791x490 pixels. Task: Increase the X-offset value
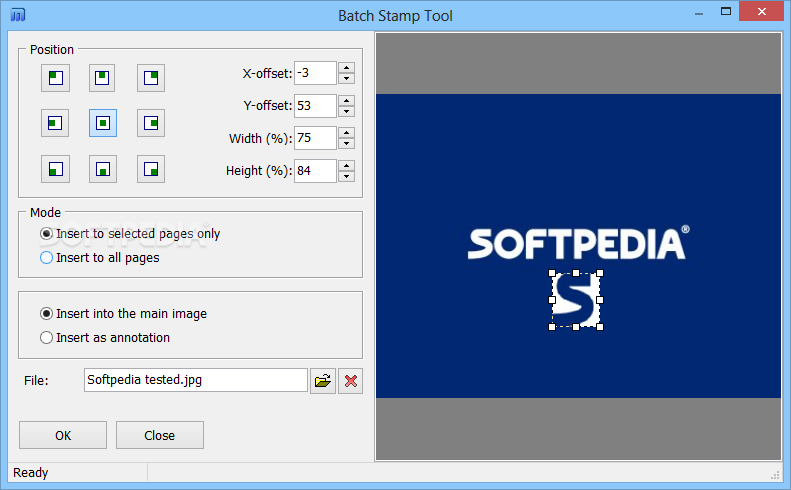click(x=346, y=68)
